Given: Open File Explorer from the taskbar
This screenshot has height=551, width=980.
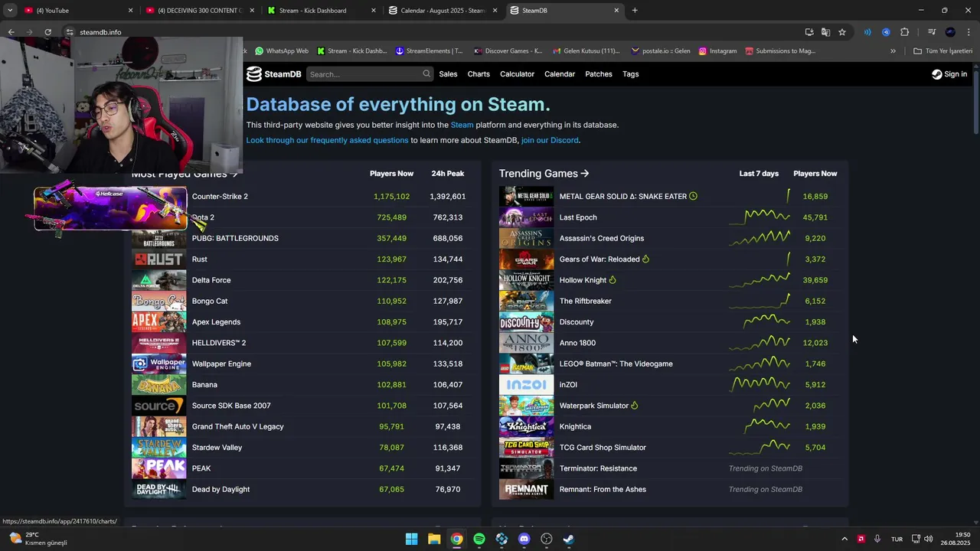Looking at the screenshot, I should 434,539.
